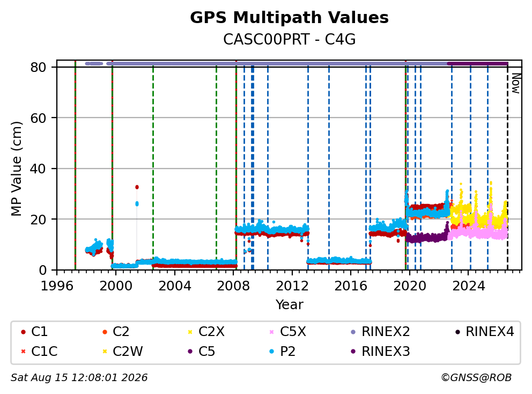
Task: Click the C2W legend entry
Action: 122,351
